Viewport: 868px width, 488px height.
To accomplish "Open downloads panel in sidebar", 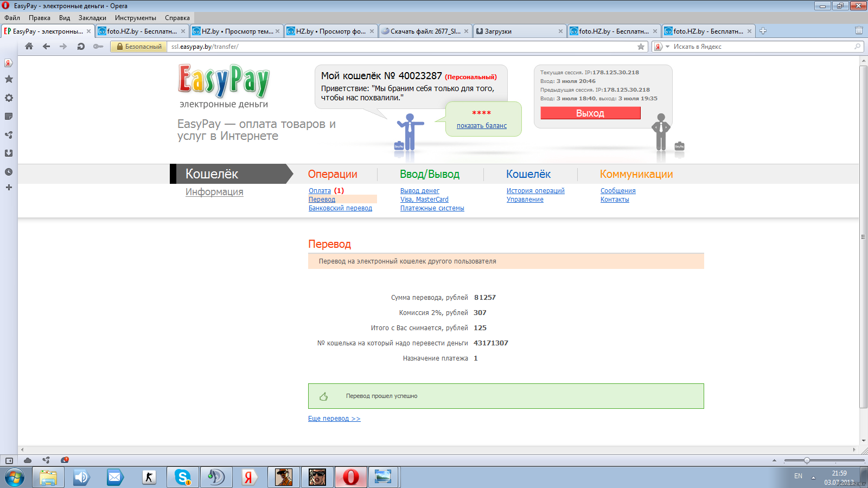I will [9, 153].
